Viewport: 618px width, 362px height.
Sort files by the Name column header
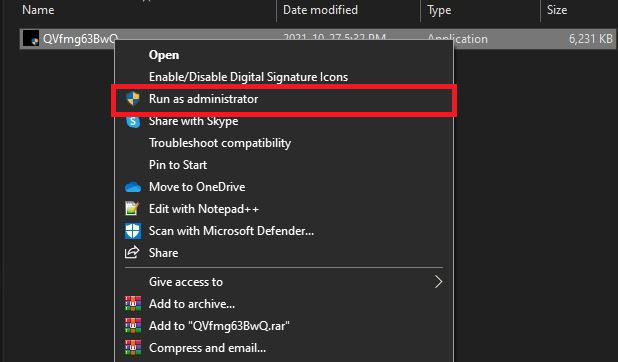point(38,10)
